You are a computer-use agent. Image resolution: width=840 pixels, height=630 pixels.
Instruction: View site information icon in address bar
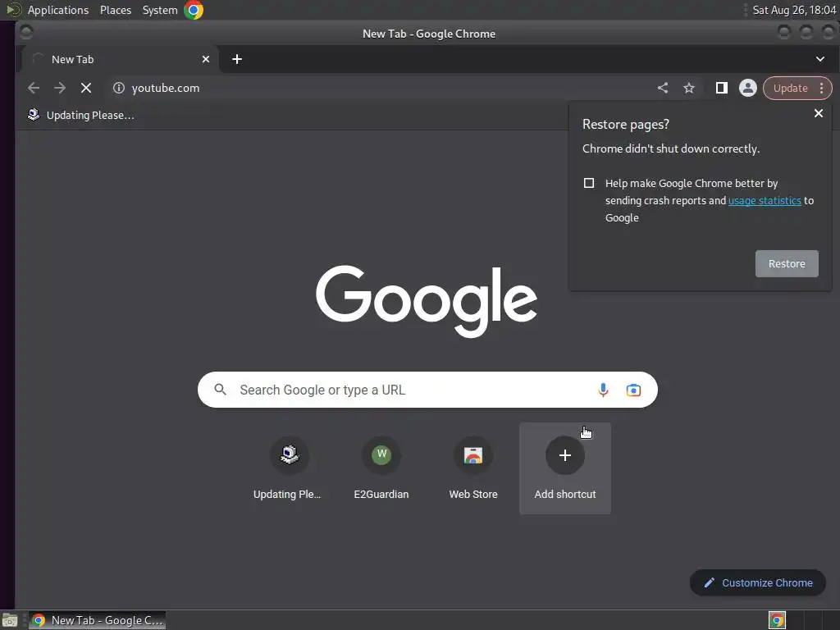[x=119, y=88]
